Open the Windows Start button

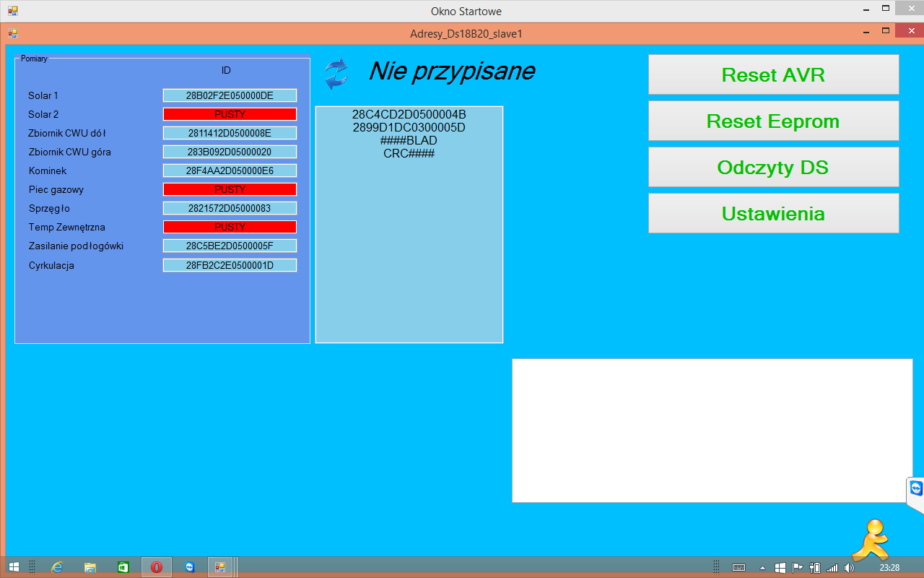[x=14, y=567]
